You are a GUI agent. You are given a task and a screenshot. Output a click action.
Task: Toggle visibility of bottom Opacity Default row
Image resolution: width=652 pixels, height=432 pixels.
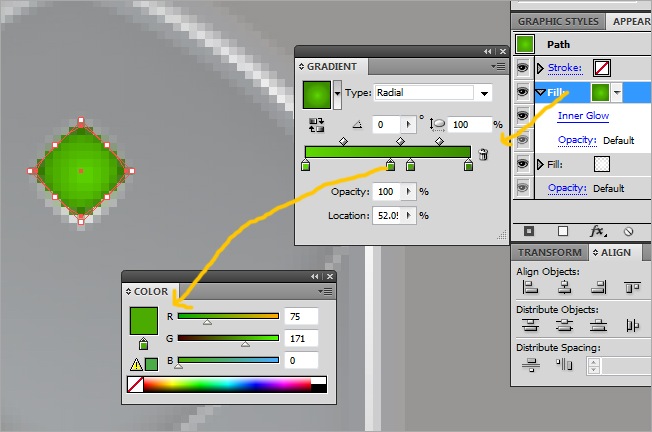pos(523,188)
